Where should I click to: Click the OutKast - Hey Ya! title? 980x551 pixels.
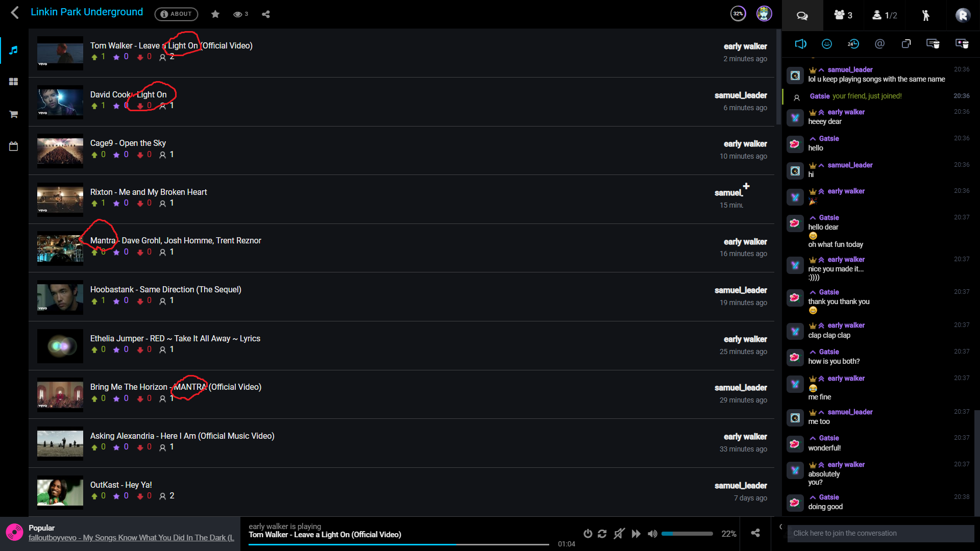(x=121, y=485)
